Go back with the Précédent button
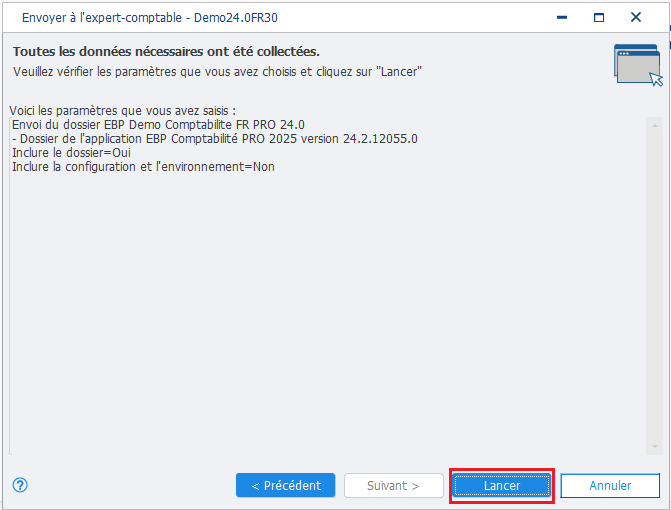The height and width of the screenshot is (510, 671). point(285,486)
